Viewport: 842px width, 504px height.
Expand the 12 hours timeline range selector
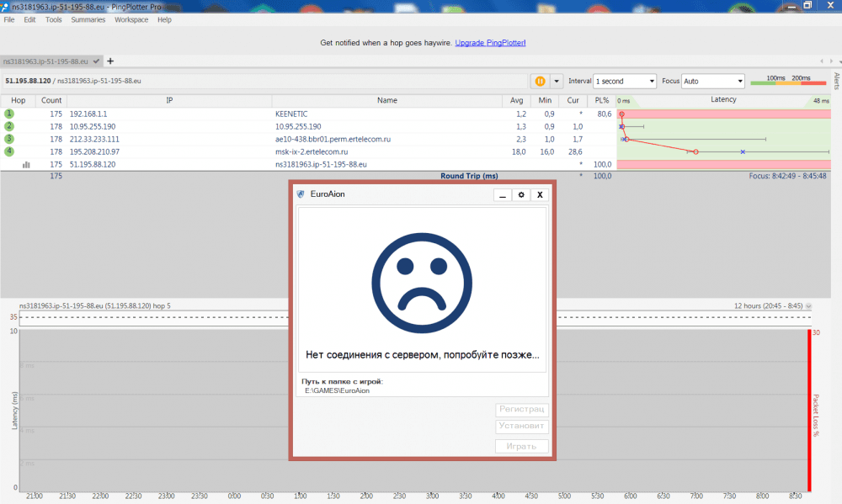pyautogui.click(x=809, y=306)
